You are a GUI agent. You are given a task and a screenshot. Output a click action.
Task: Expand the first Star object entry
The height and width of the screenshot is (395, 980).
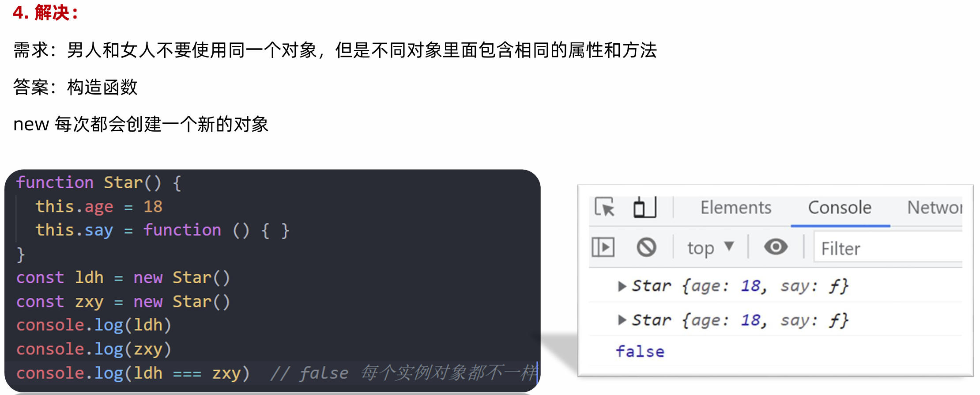(622, 286)
